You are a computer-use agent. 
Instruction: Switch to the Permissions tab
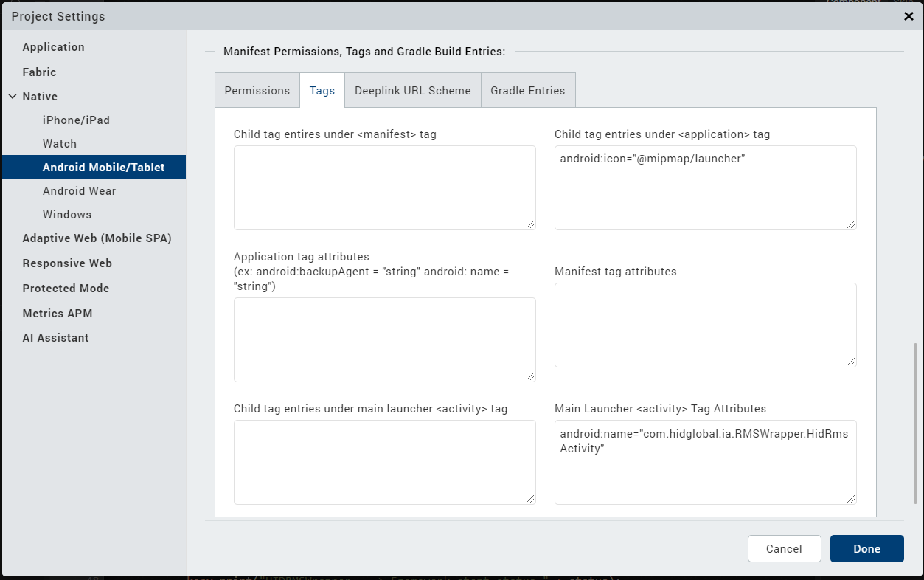[x=257, y=90]
